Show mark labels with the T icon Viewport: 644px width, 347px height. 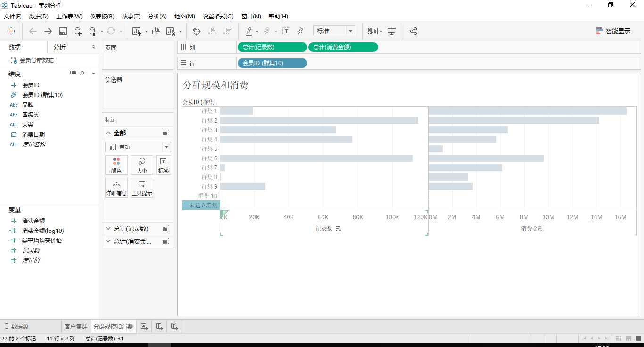(286, 31)
